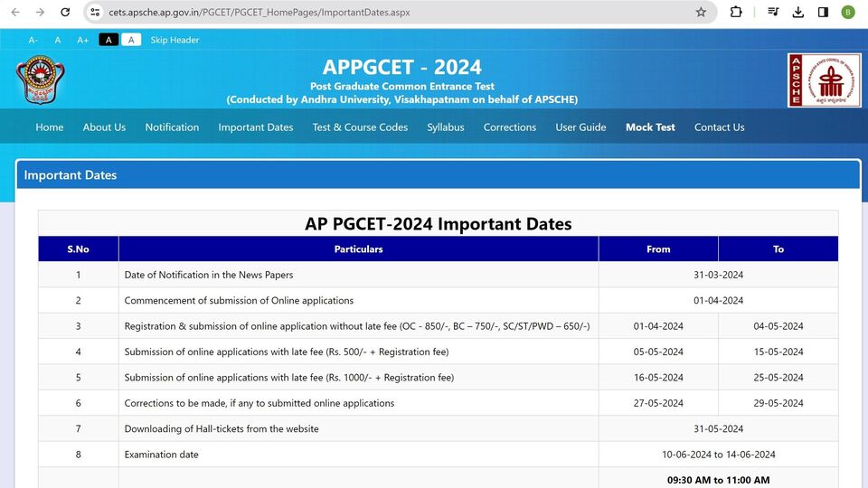
Task: Open site information icon in address bar
Action: pyautogui.click(x=95, y=12)
